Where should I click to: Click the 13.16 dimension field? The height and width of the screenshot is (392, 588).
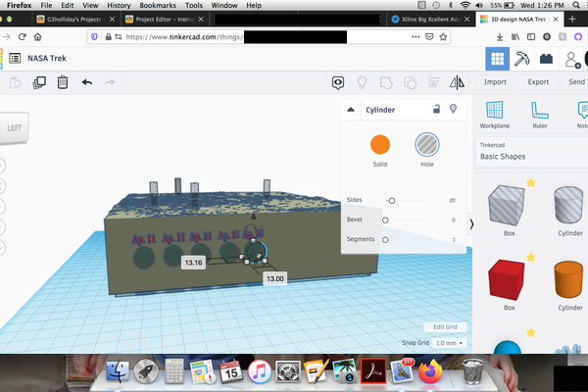[x=193, y=263]
